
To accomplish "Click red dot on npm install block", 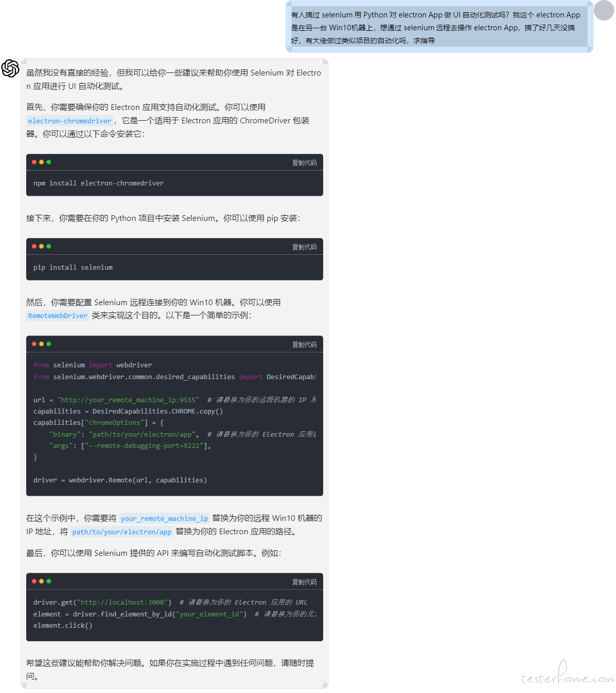I will (x=34, y=162).
